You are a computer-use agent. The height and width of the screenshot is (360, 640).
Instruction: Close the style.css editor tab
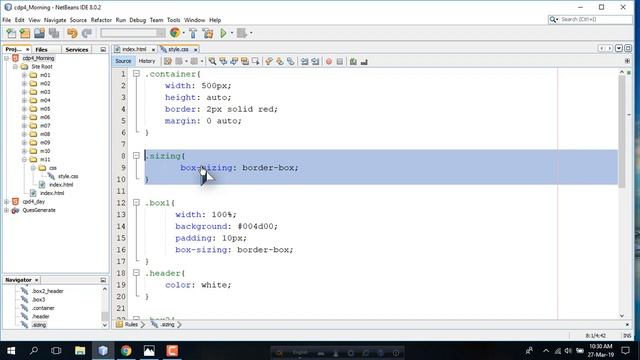(196, 50)
